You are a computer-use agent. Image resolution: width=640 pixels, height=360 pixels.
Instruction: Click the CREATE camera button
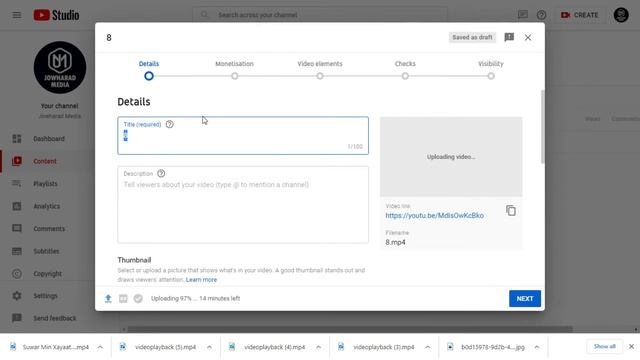(579, 15)
